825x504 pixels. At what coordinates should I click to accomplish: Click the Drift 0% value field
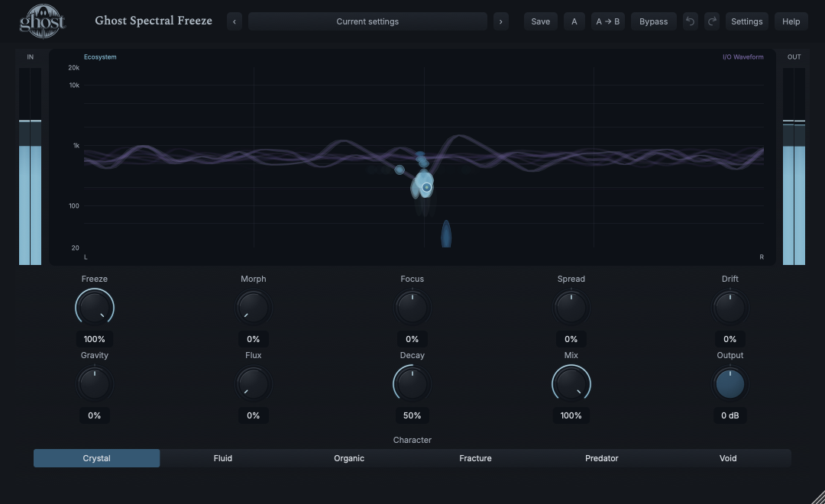730,339
